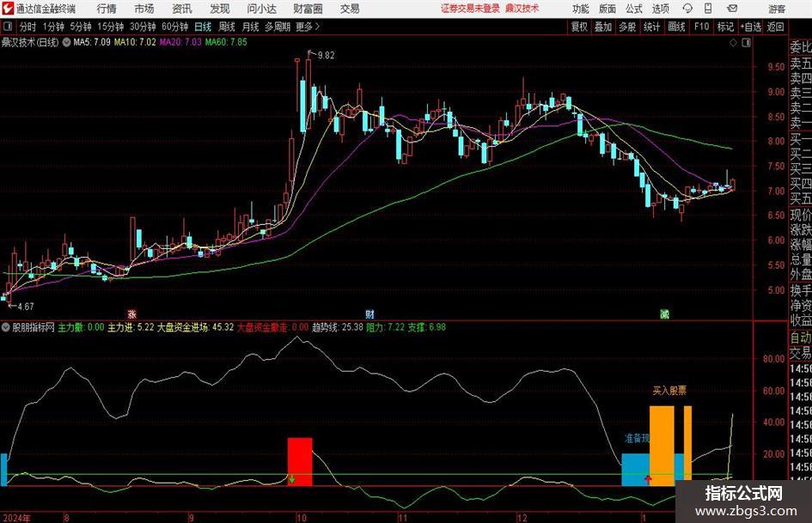Click the red 证券交易未登录 link
Image resolution: width=812 pixels, height=523 pixels.
tap(470, 9)
